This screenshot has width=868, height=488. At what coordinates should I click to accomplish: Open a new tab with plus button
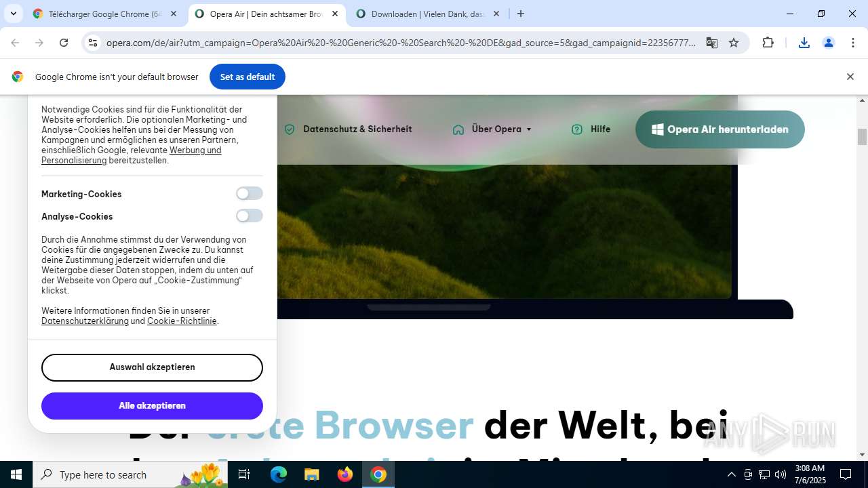pos(521,14)
